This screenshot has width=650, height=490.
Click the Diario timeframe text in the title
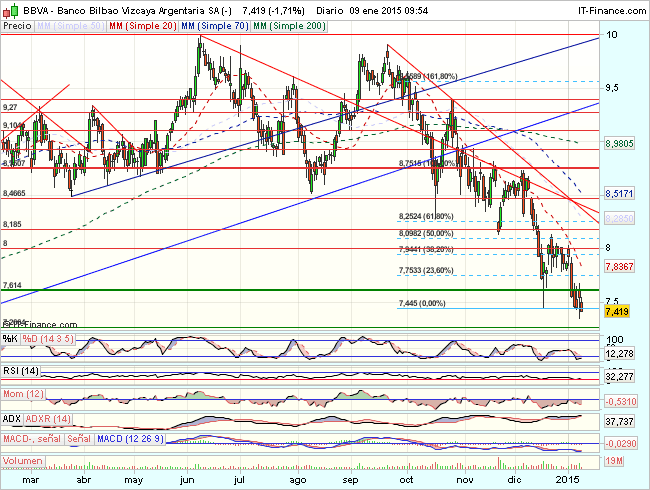click(330, 11)
